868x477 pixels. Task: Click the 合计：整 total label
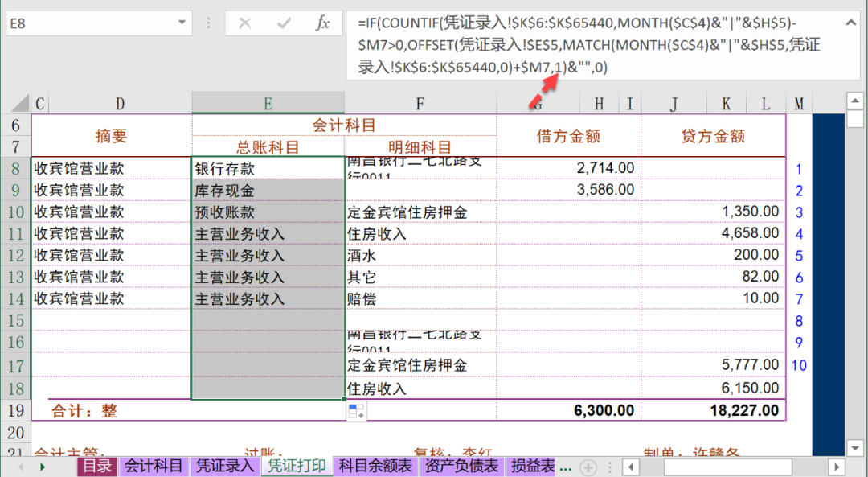pos(84,411)
